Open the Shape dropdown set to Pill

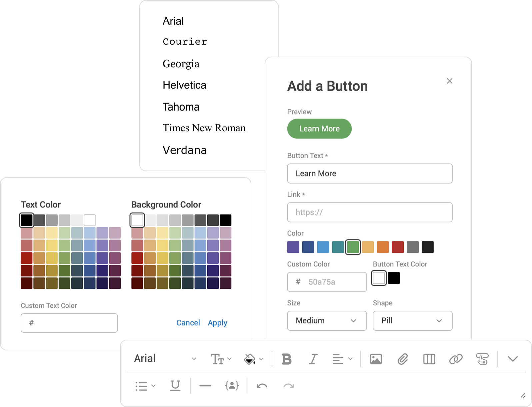(x=412, y=321)
